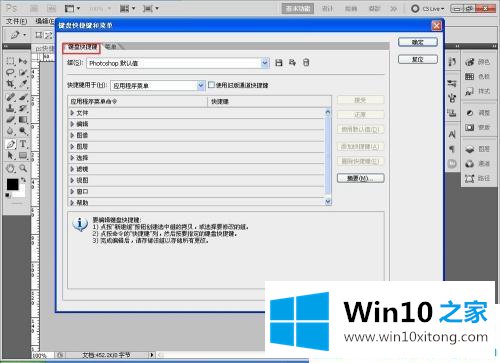Viewport: 500px width, 363px height.
Task: Expand the 文件 menu commands row
Action: coord(196,113)
